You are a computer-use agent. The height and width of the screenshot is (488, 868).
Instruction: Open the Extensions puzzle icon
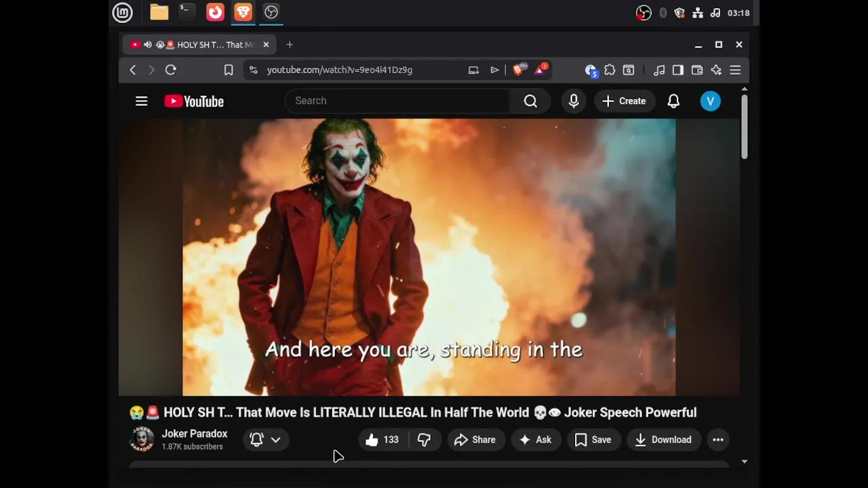[610, 70]
